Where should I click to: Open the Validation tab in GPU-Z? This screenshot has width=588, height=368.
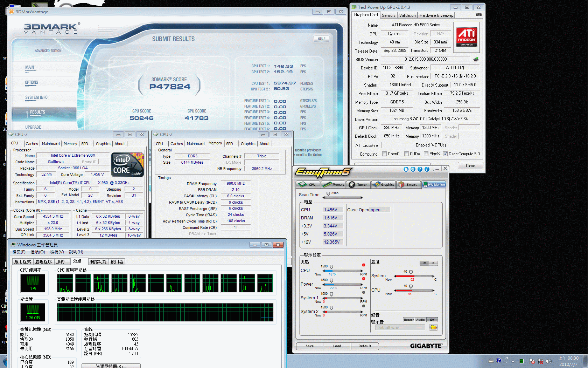[x=407, y=15]
